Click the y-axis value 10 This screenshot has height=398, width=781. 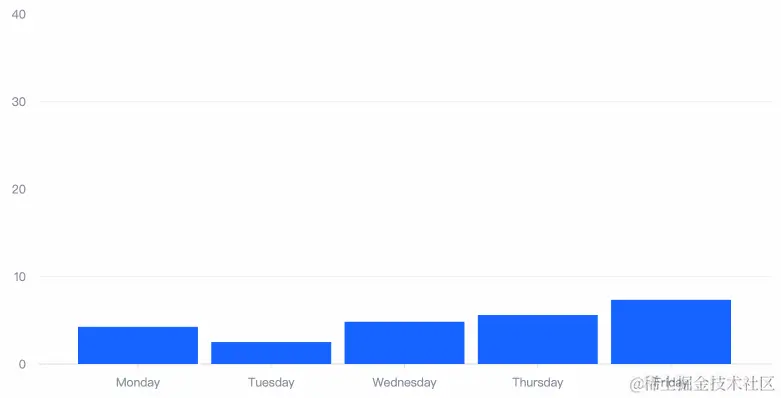point(19,276)
